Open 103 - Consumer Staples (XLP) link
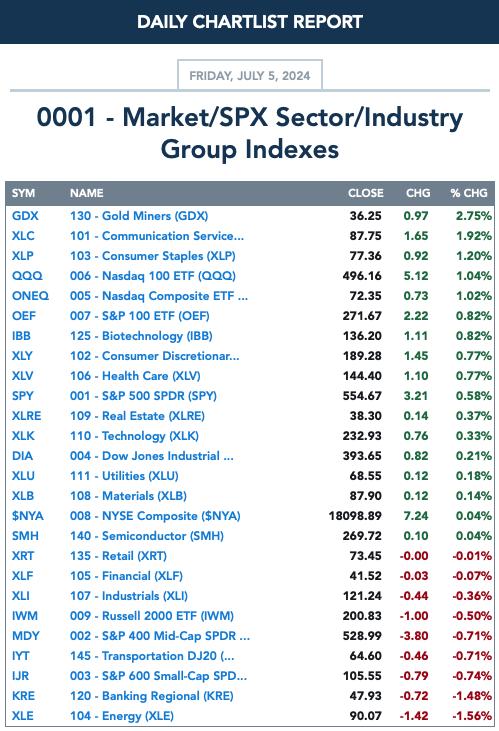499x731 pixels. pos(152,256)
